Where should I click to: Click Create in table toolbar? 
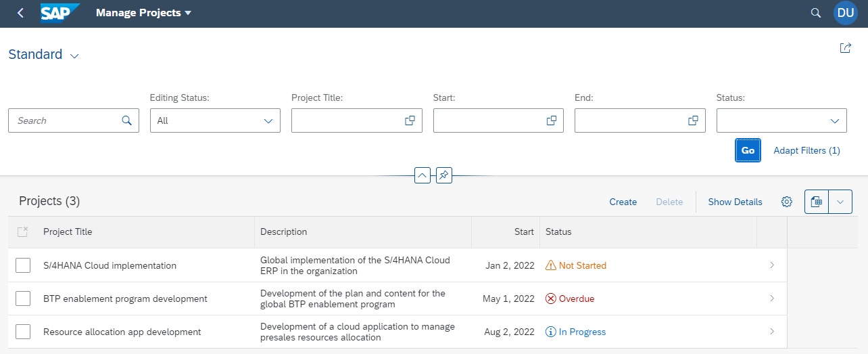[623, 202]
